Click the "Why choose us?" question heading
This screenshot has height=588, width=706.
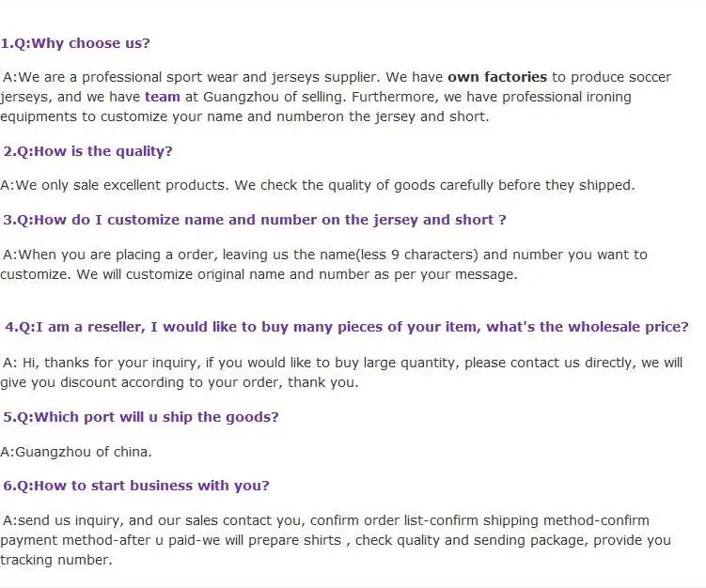(75, 43)
